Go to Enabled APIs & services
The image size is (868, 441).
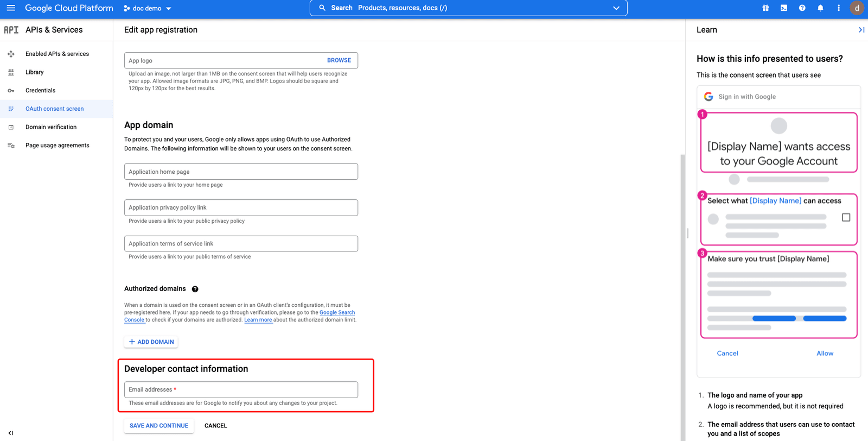pos(57,54)
